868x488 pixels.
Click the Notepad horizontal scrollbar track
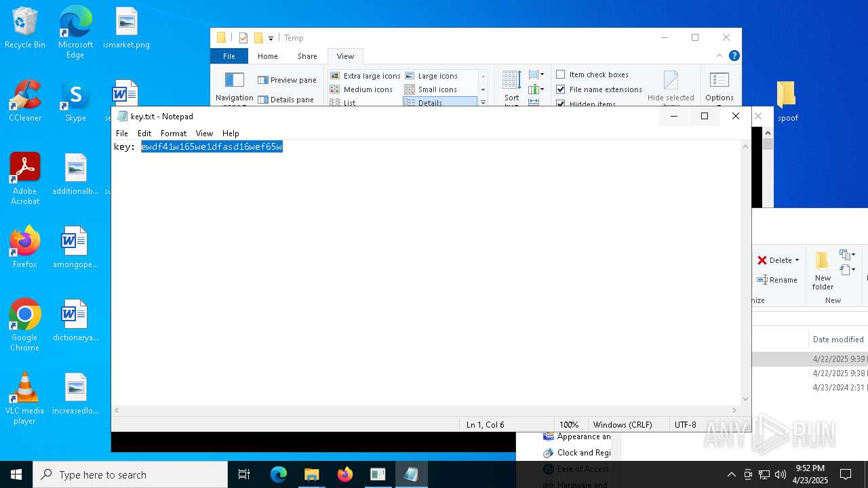coord(426,411)
